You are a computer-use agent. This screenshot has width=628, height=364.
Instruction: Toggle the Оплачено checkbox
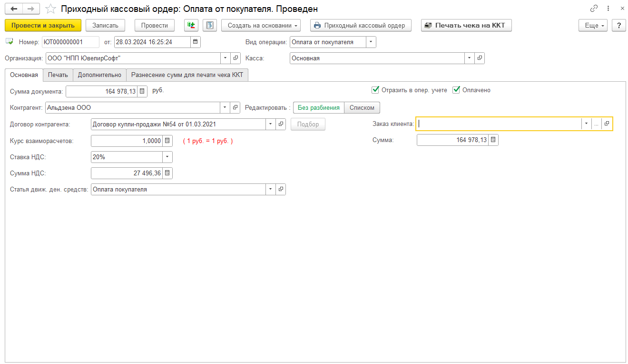click(456, 90)
